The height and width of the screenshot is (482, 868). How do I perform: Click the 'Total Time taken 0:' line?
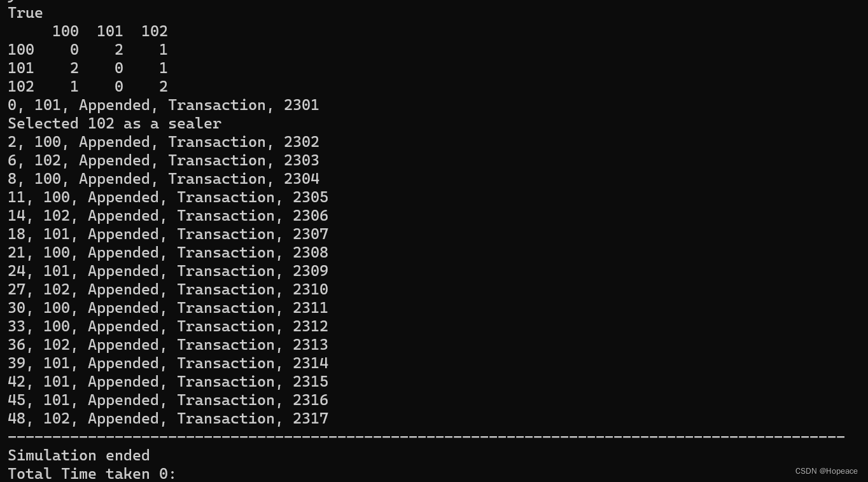tap(92, 474)
